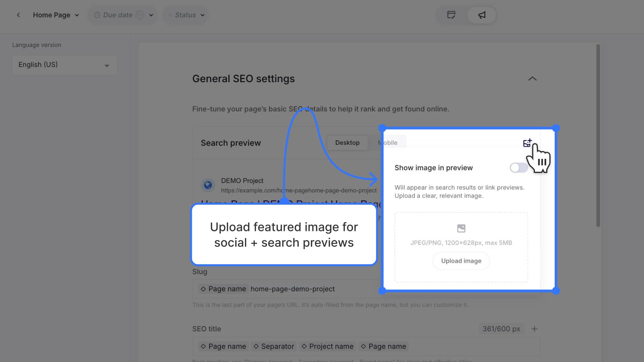
Task: Click the add image icon
Action: click(x=527, y=143)
